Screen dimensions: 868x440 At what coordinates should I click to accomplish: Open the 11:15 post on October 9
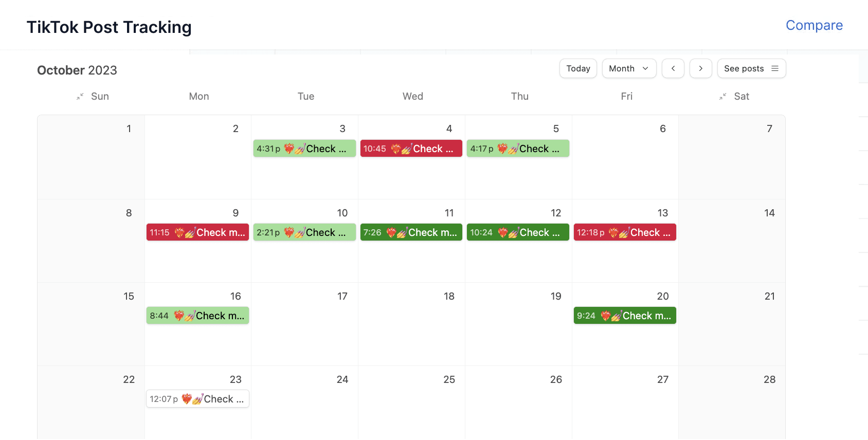point(197,232)
